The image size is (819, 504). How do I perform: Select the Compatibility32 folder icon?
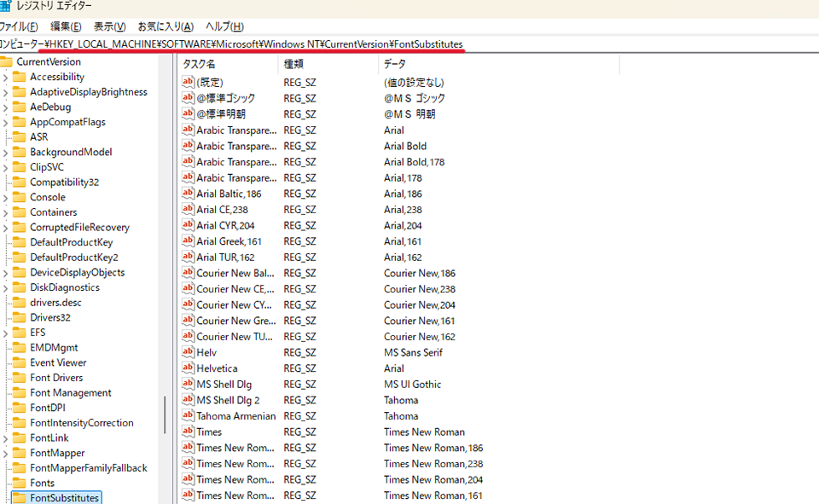pos(20,182)
